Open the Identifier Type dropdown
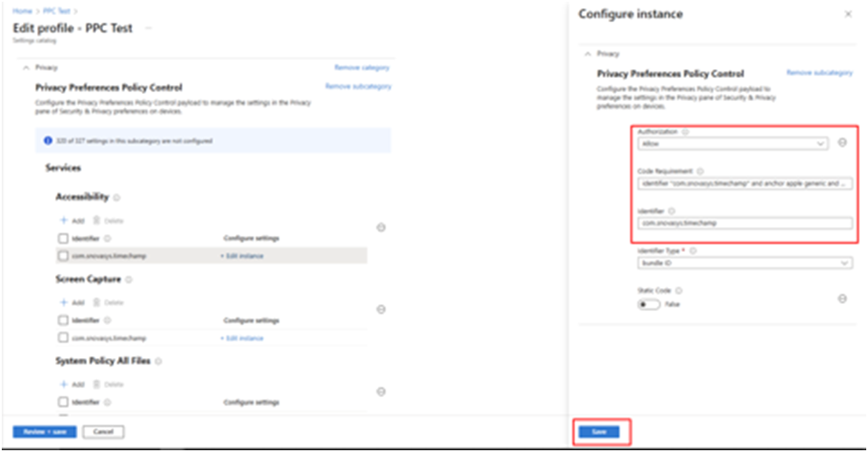Screen dimensions: 868x452 (x=744, y=263)
